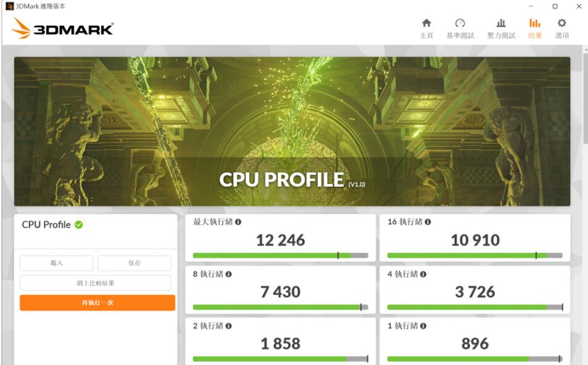Click the info icon beside 8 執行緒

(x=230, y=274)
